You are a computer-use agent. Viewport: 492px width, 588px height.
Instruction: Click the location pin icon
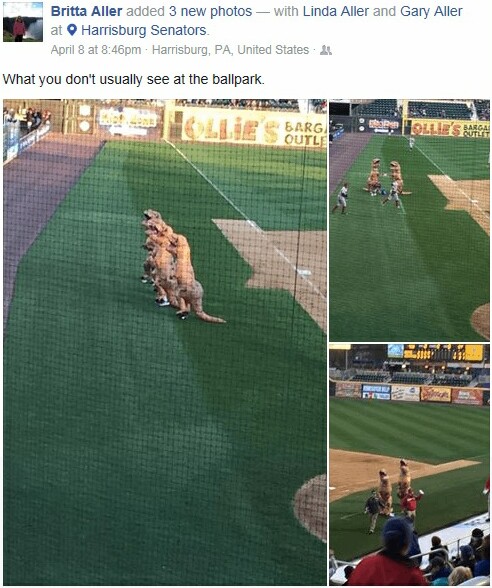pos(72,30)
